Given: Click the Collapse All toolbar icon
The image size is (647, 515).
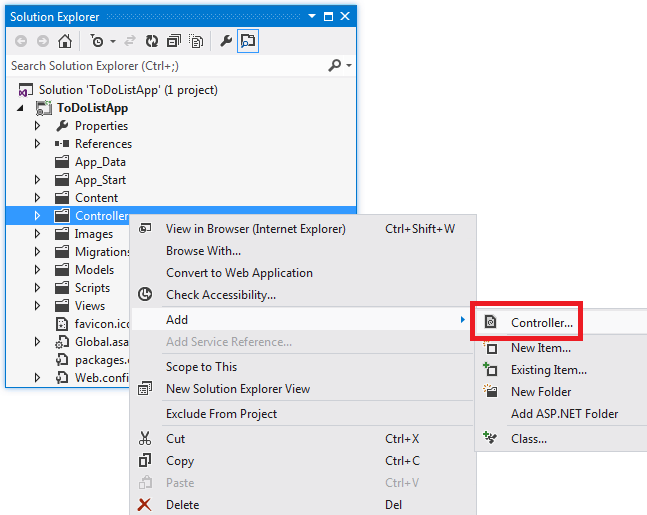Looking at the screenshot, I should 174,41.
